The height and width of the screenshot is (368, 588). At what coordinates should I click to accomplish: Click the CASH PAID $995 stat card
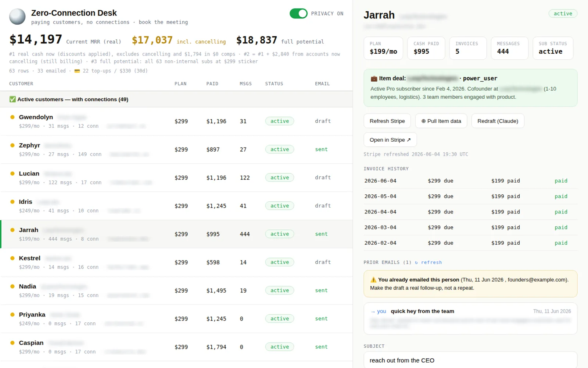(x=426, y=48)
